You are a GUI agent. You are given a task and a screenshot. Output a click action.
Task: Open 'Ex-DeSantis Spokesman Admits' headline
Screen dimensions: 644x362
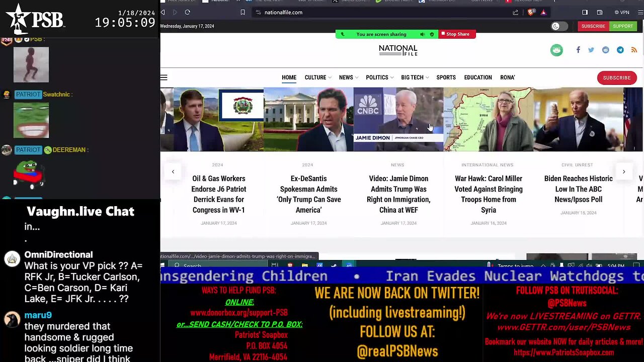pyautogui.click(x=308, y=194)
